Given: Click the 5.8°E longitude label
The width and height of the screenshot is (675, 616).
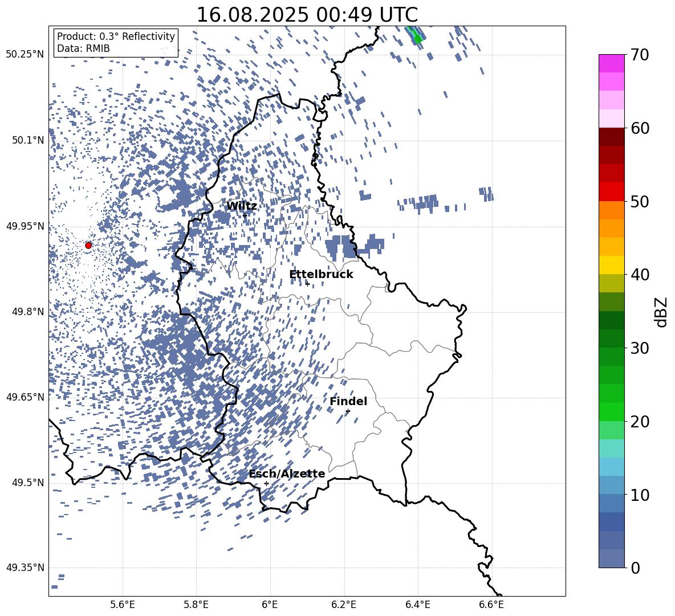Looking at the screenshot, I should (196, 605).
